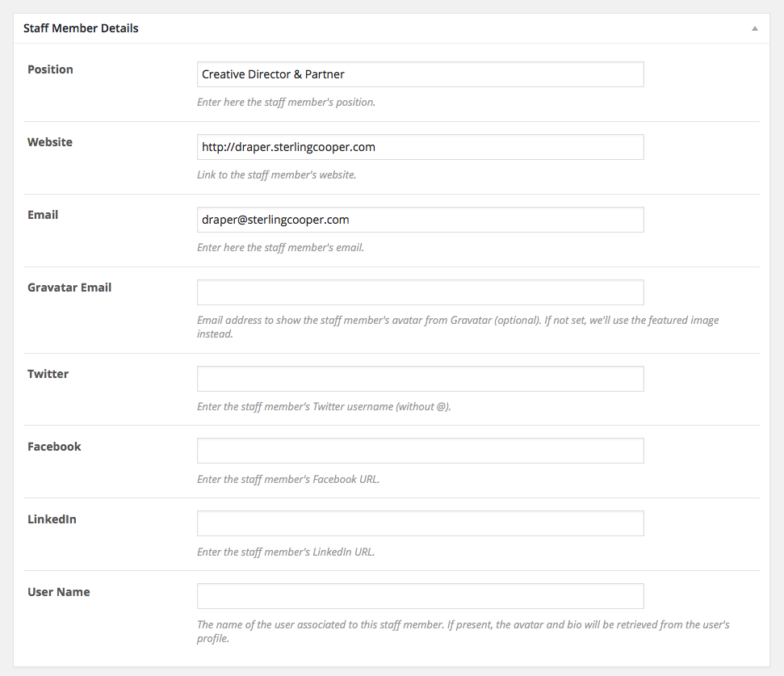The width and height of the screenshot is (784, 676).
Task: Click the Gravatar avatar help description
Action: [x=457, y=327]
